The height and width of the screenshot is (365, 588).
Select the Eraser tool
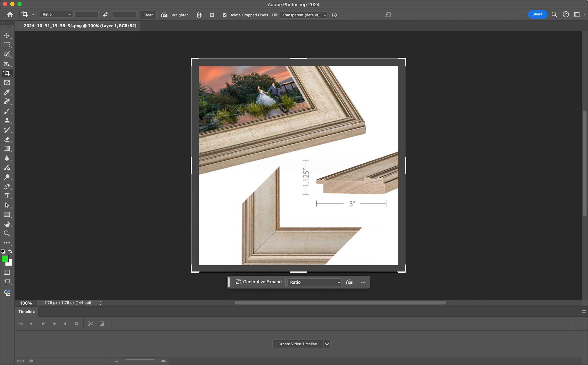(7, 139)
